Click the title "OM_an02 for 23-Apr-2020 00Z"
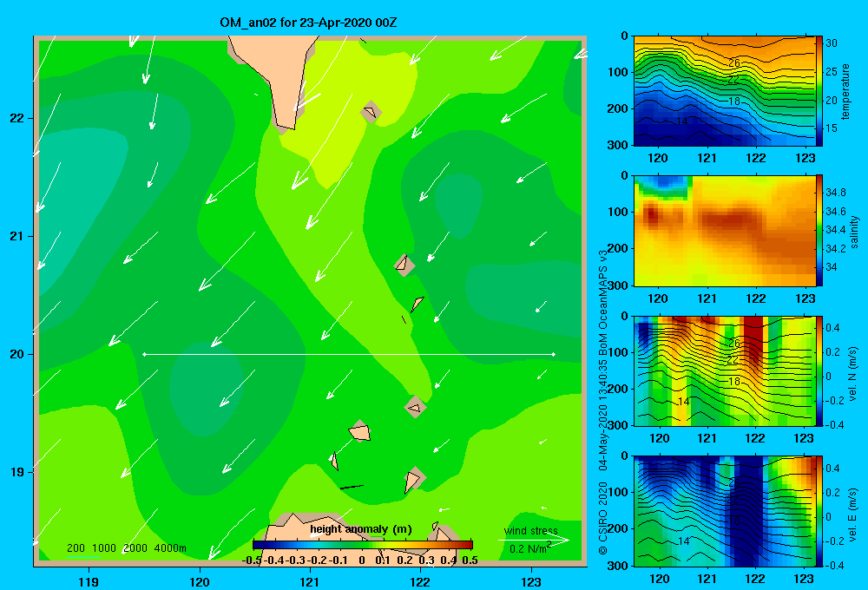The image size is (868, 590). coord(308,23)
